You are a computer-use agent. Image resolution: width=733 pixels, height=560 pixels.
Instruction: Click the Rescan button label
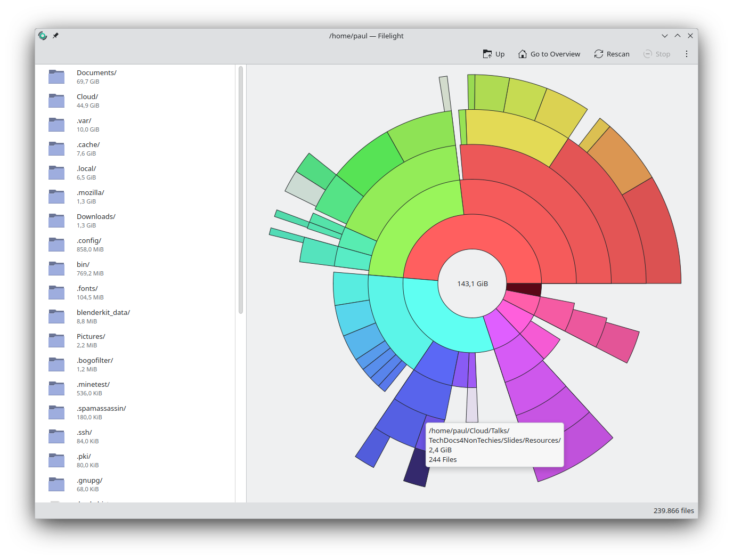[618, 54]
